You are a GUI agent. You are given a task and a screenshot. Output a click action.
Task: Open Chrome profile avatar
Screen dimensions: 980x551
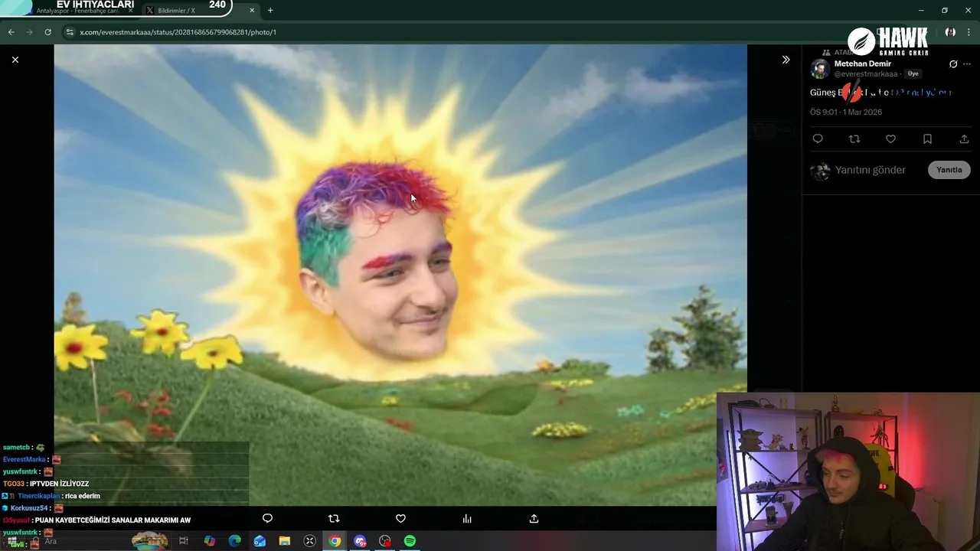[x=950, y=32]
